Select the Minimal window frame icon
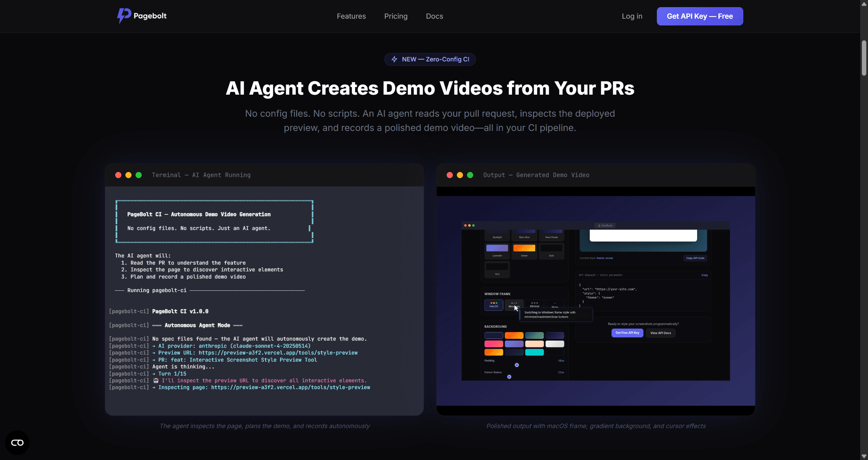This screenshot has height=460, width=868. (534, 304)
